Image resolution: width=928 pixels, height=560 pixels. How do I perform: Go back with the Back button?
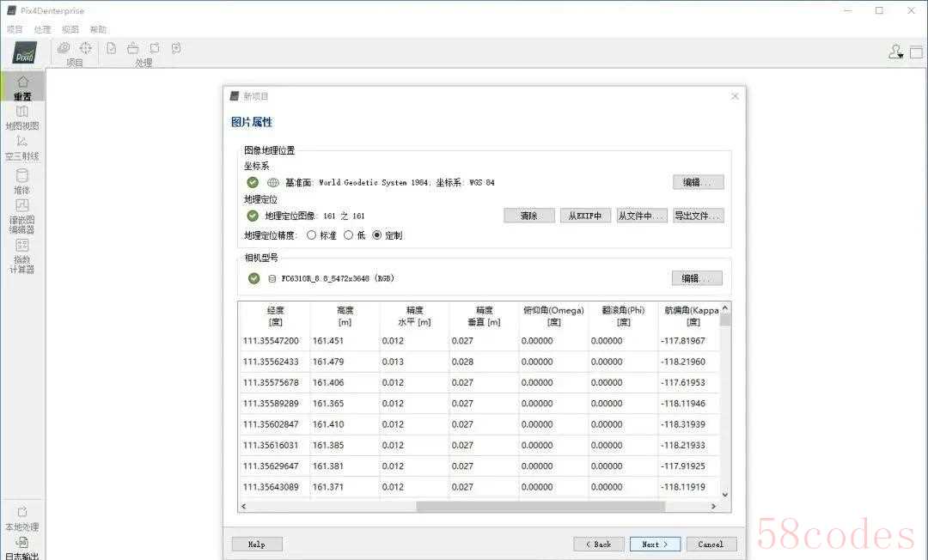tap(598, 544)
